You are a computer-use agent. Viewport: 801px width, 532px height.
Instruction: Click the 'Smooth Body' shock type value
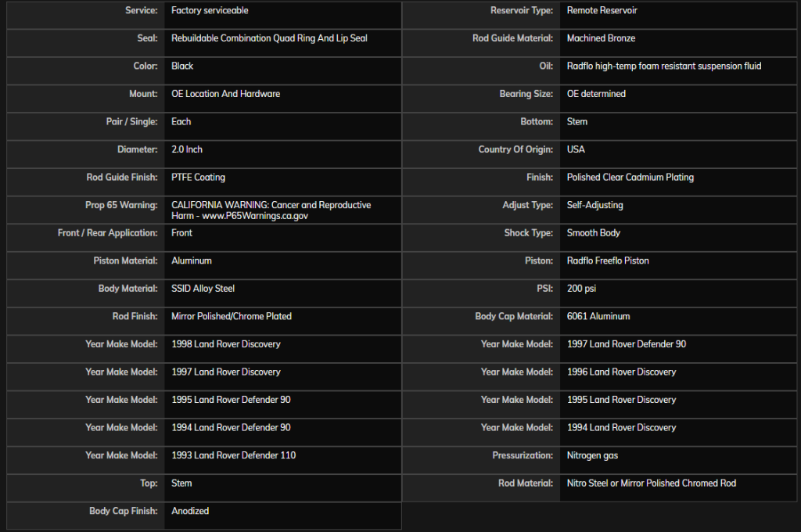[x=593, y=232]
